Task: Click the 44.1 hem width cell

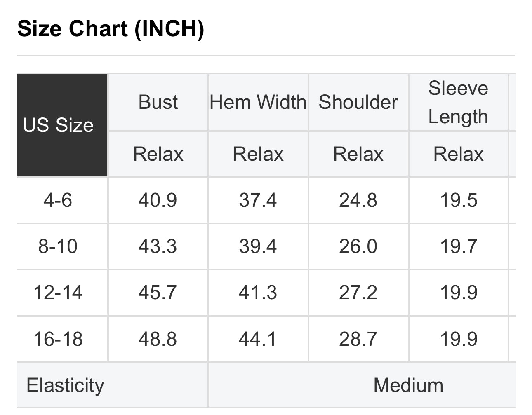Action: 258,339
